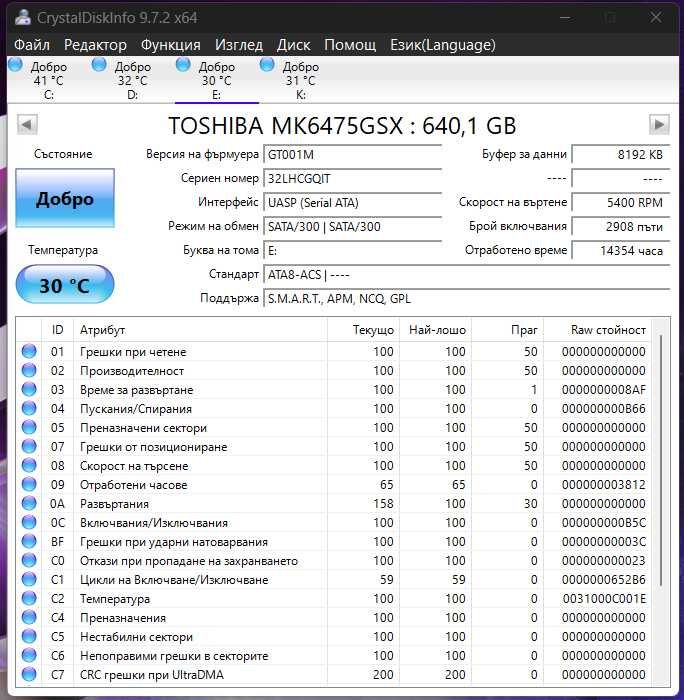Open the Изглед menu
684x700 pixels.
238,45
